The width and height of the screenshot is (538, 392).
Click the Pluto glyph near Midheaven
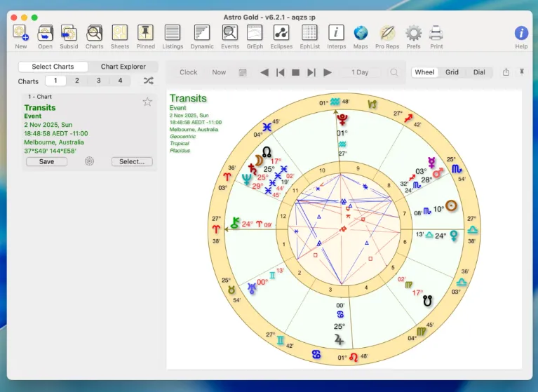[x=342, y=120]
